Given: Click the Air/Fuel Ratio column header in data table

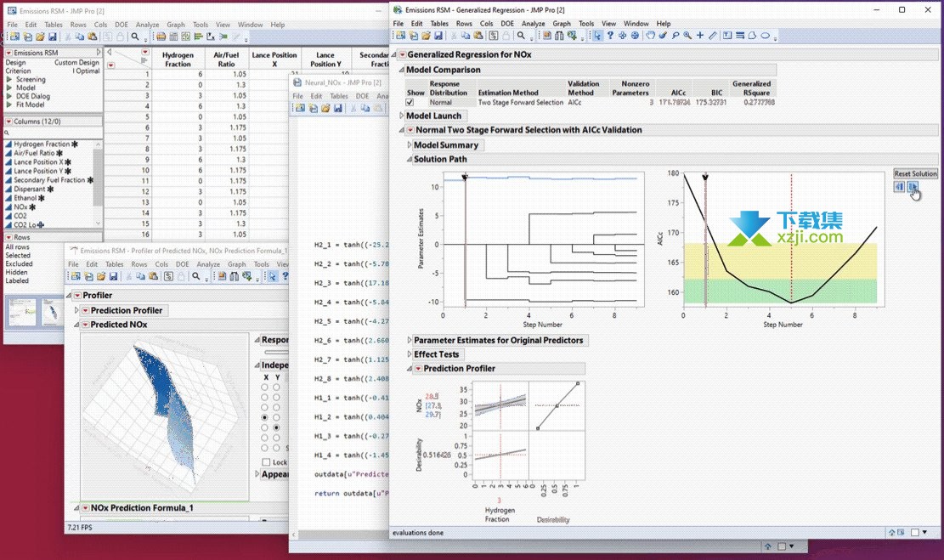Looking at the screenshot, I should coord(226,59).
